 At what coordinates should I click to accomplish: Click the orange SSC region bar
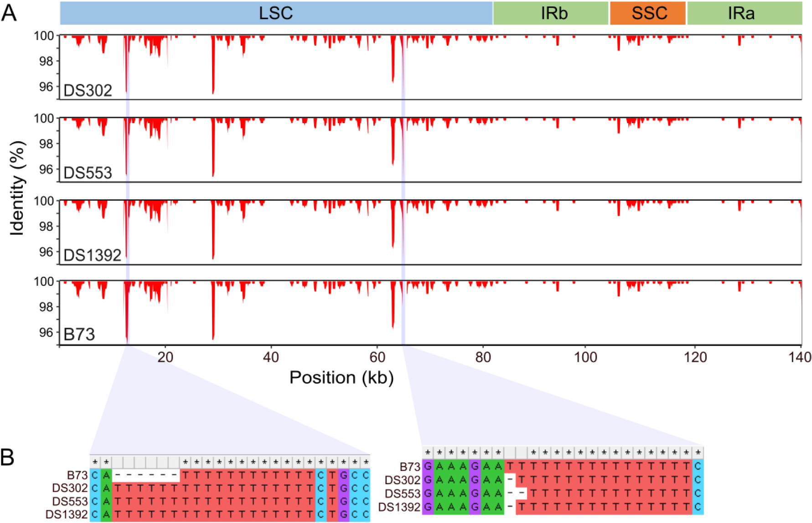point(648,13)
